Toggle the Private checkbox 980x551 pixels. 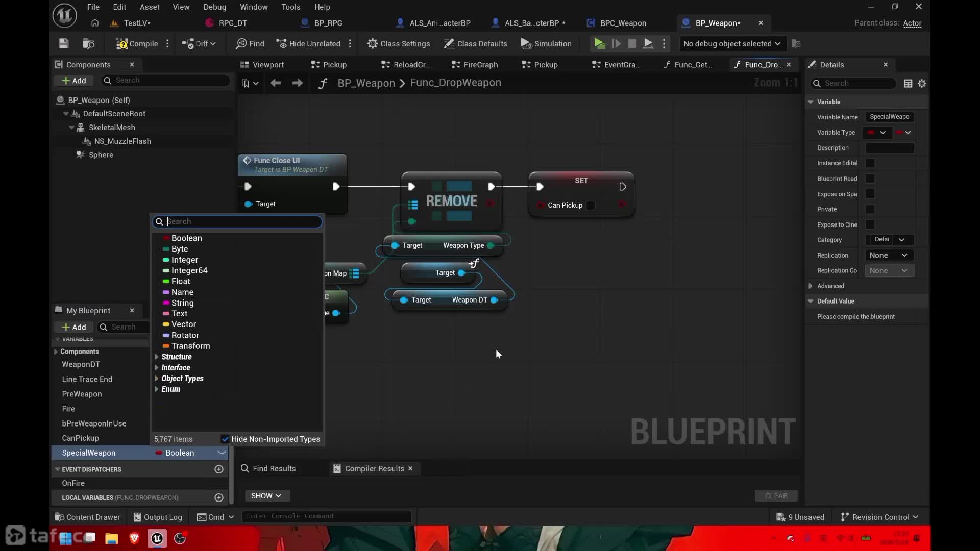[x=870, y=209]
